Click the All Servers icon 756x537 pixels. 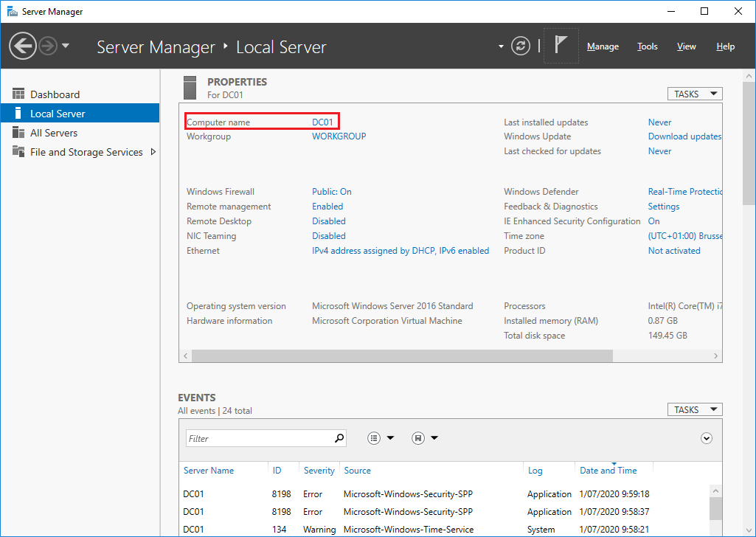18,132
